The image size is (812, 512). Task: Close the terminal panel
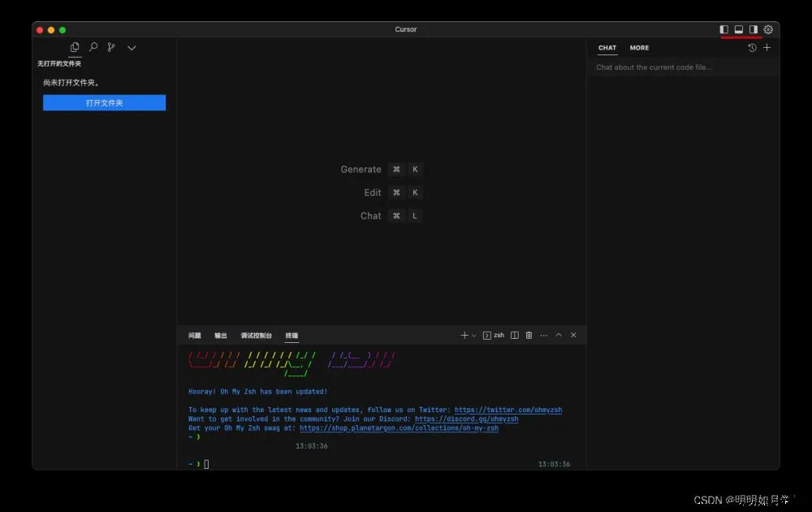click(x=573, y=335)
